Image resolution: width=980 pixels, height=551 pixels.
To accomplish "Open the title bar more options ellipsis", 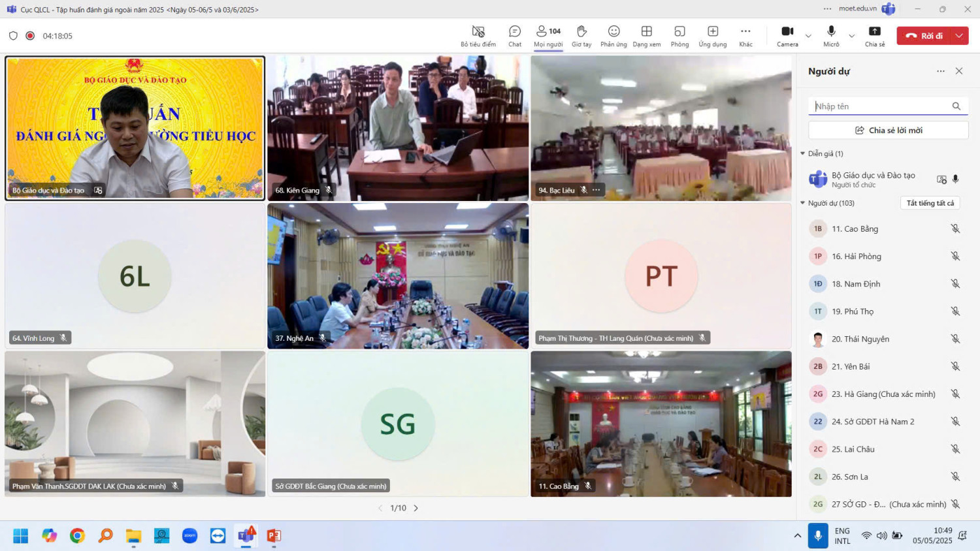I will tap(827, 9).
